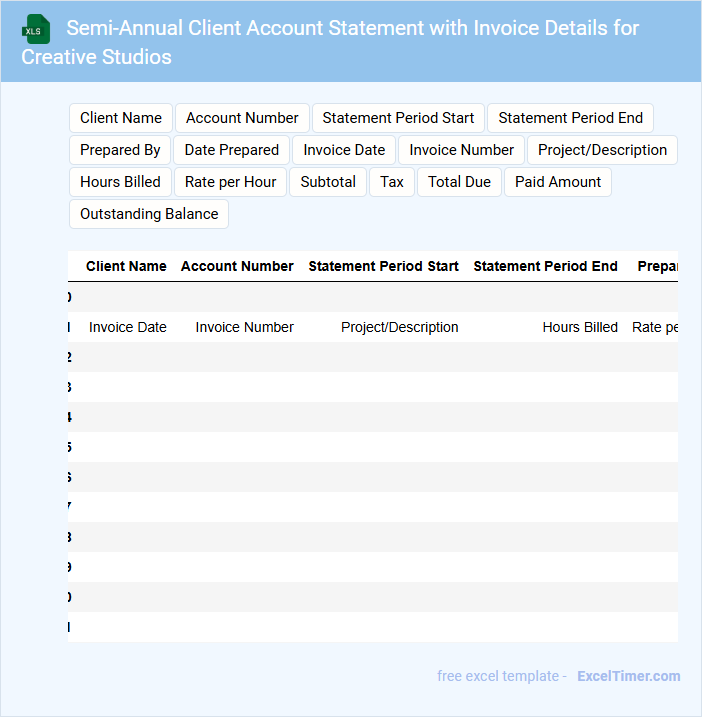The image size is (702, 717).
Task: Click the Statement Period Start tag
Action: tap(398, 118)
